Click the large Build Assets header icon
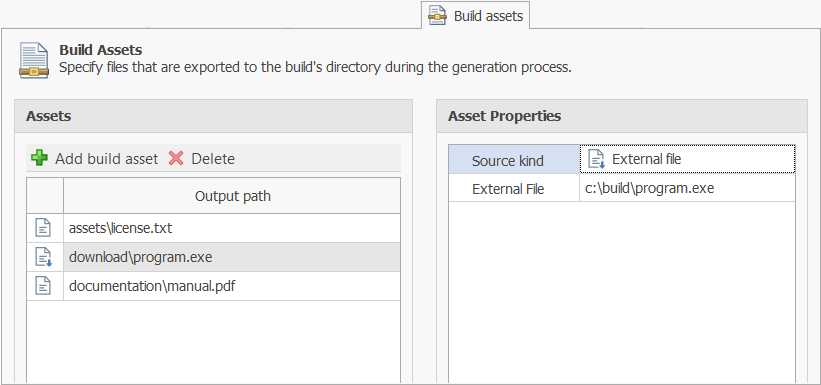This screenshot has width=821, height=385. (x=34, y=61)
